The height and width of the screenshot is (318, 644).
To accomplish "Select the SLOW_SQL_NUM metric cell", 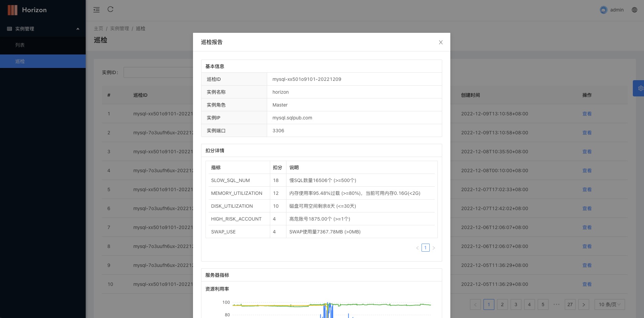I will pos(239,180).
